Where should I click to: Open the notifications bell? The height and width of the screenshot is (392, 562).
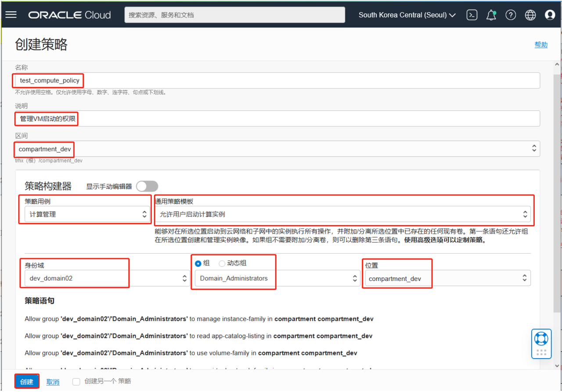point(491,15)
